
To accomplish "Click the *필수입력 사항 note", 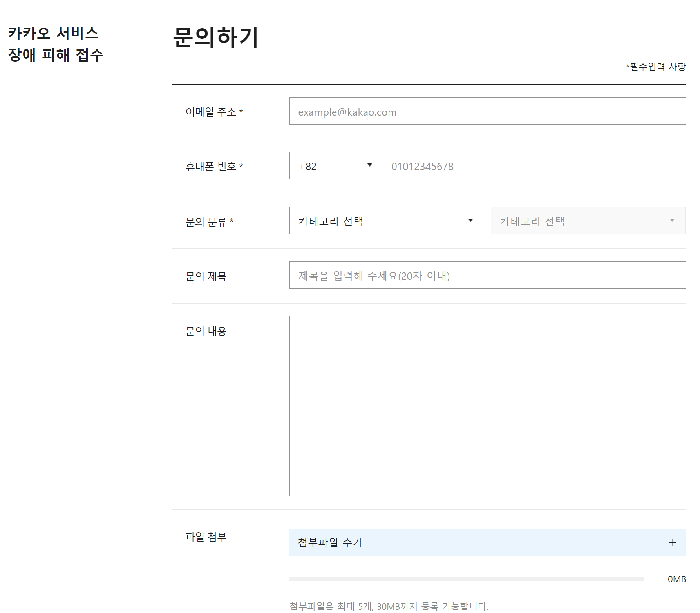I will pyautogui.click(x=656, y=67).
